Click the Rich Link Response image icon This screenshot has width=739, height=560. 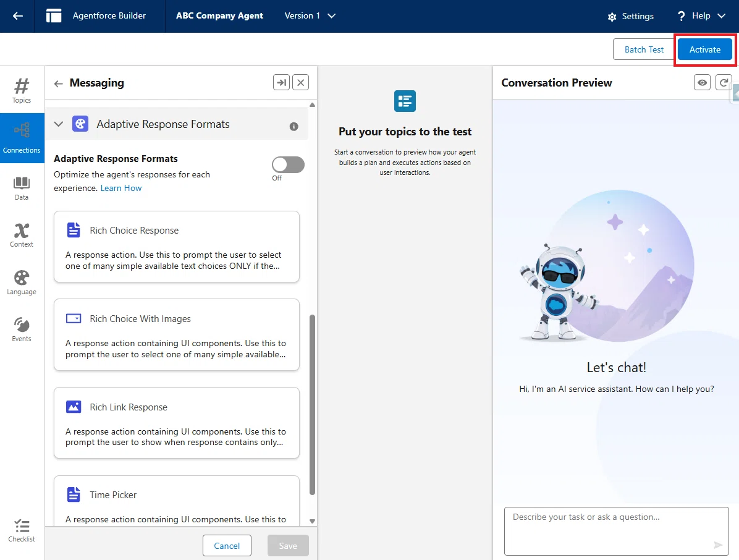[74, 406]
